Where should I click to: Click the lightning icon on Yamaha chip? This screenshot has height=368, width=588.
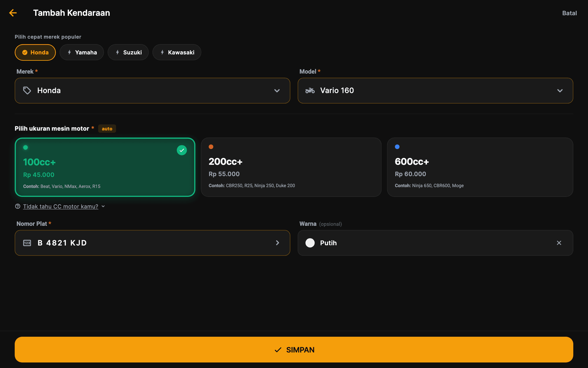click(x=69, y=52)
